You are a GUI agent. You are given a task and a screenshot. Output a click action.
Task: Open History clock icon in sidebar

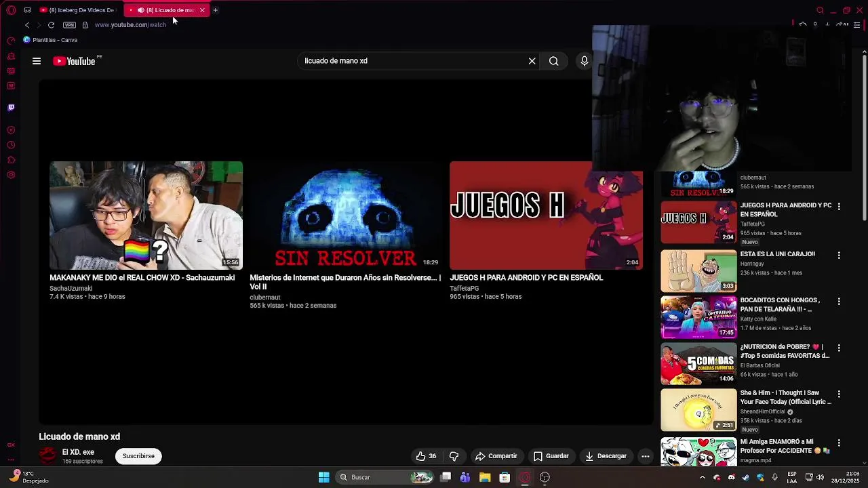click(11, 145)
